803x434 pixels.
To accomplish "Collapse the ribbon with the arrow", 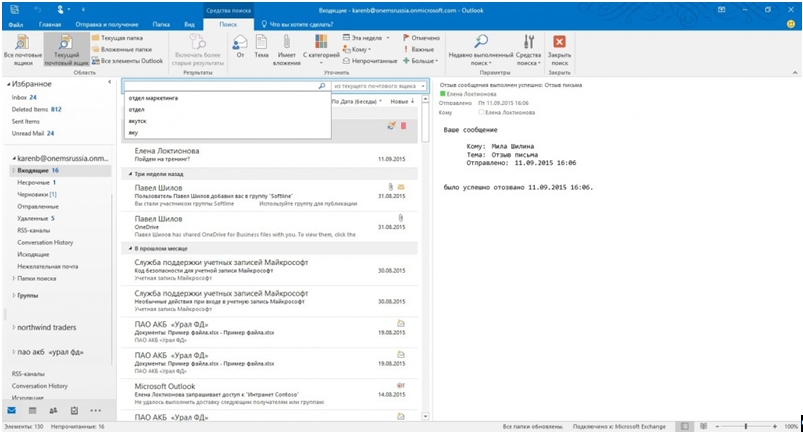I will 795,73.
